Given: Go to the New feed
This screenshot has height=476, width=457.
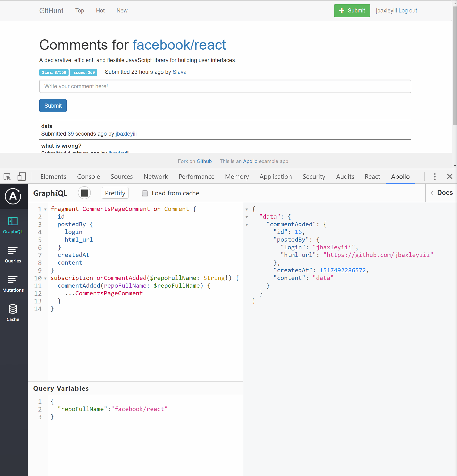Looking at the screenshot, I should click(122, 11).
